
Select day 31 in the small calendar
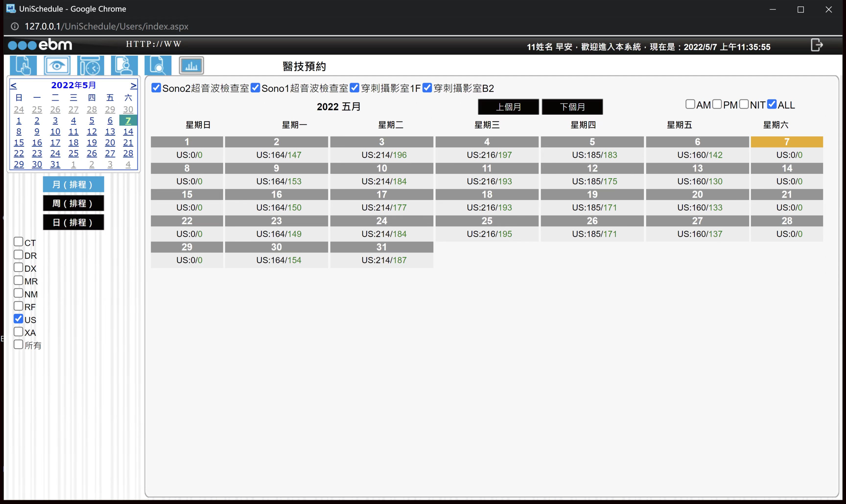tap(55, 164)
